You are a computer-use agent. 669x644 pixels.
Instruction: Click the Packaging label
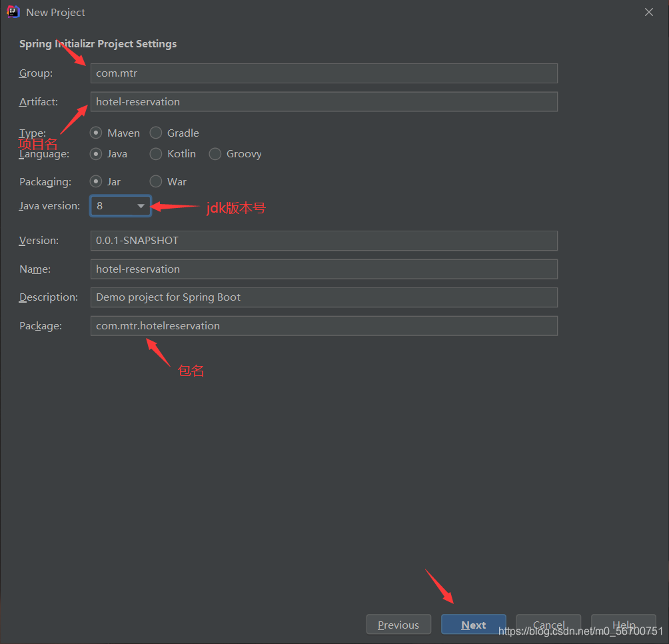point(45,182)
